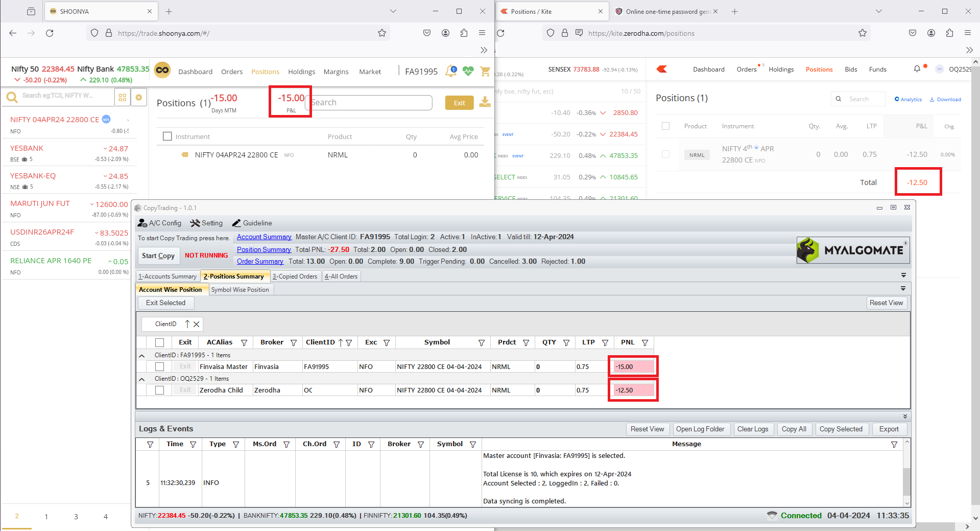The image size is (980, 531).
Task: Click A/C Config icon in CopyTrading
Action: point(142,223)
